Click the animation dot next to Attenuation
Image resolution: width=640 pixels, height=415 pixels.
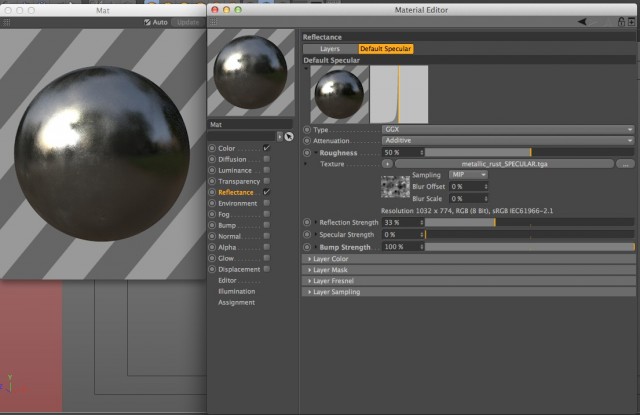[307, 140]
